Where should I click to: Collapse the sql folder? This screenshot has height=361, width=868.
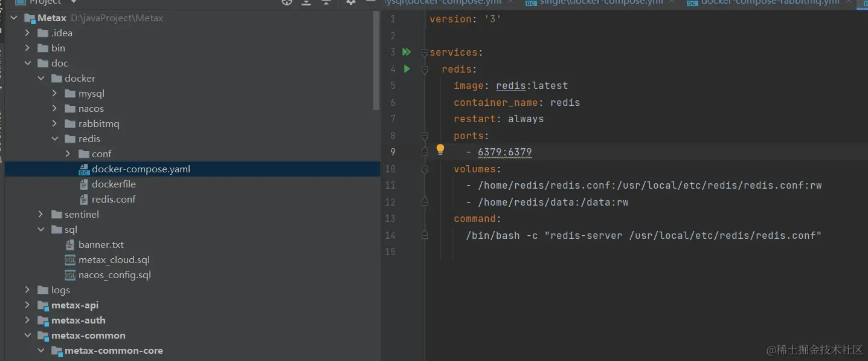point(41,230)
